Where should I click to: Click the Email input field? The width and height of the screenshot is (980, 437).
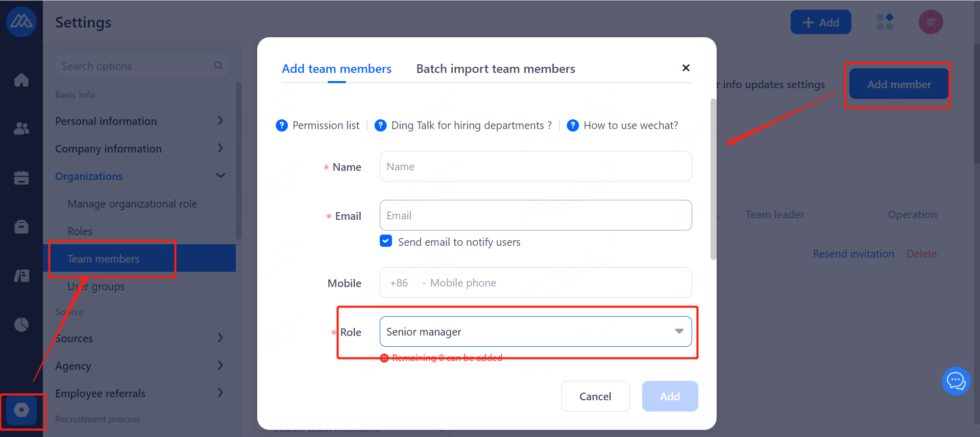(x=535, y=215)
